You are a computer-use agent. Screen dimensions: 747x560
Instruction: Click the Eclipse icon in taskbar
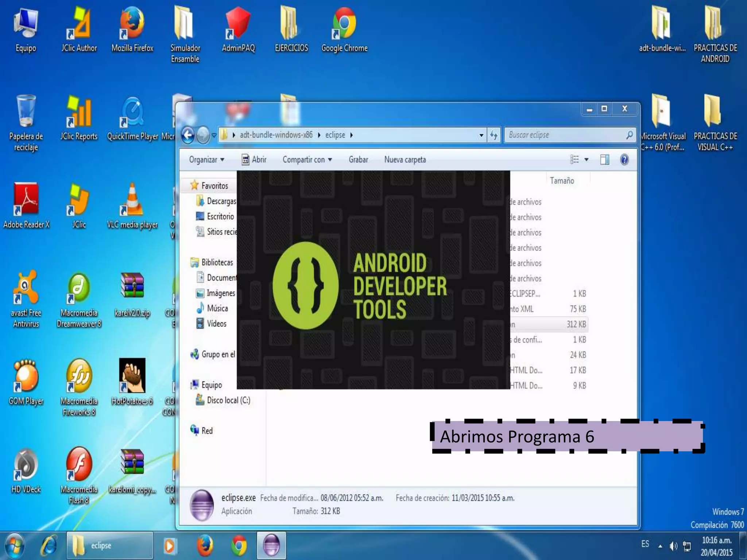pyautogui.click(x=271, y=545)
